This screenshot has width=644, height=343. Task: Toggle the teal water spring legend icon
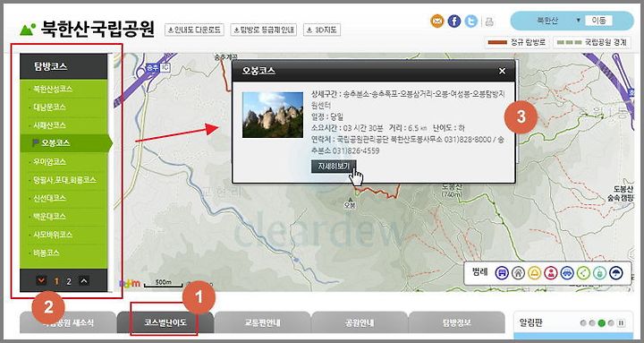[599, 272]
